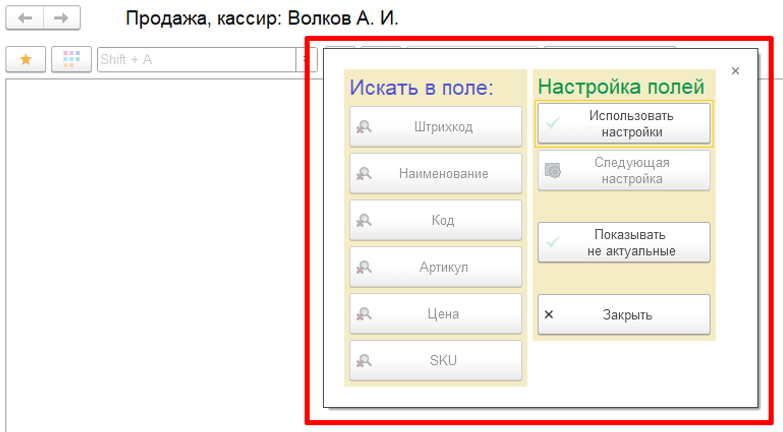Click the Продажа, кассир title text
The height and width of the screenshot is (432, 783).
click(262, 19)
